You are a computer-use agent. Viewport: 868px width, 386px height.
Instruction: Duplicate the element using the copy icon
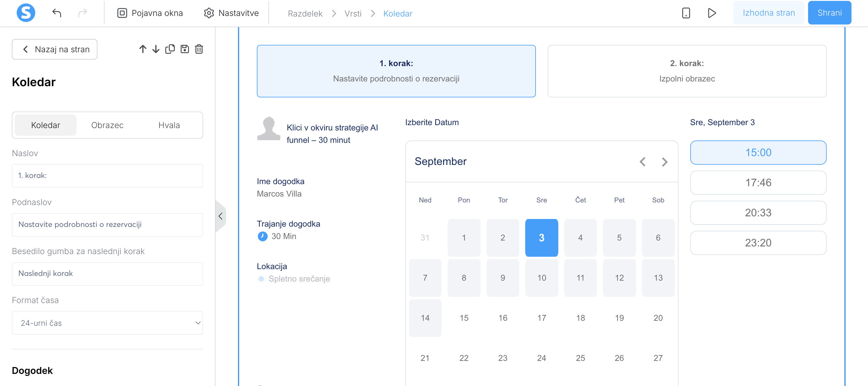click(x=170, y=49)
